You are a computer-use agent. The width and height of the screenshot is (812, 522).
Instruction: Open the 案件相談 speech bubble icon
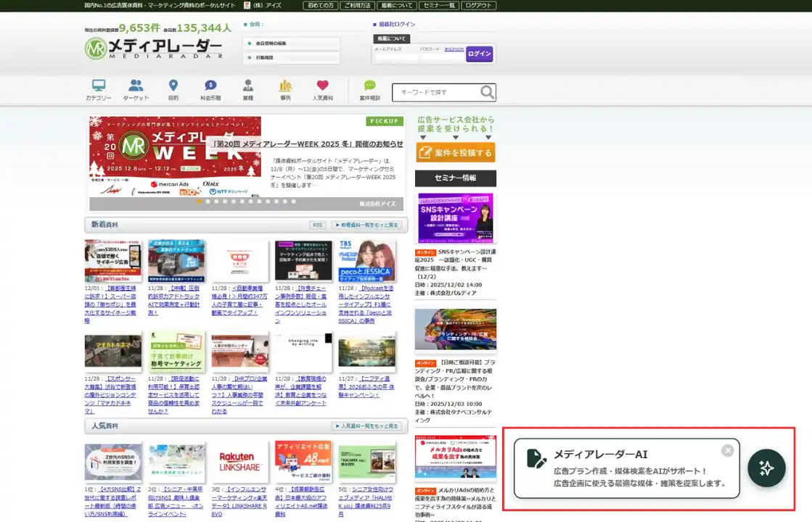369,86
